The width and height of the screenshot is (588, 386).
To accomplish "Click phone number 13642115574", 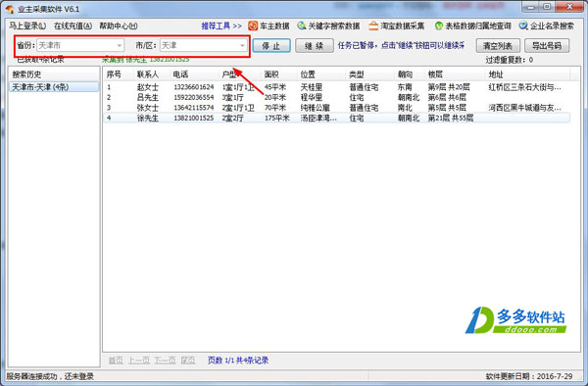I will [193, 108].
